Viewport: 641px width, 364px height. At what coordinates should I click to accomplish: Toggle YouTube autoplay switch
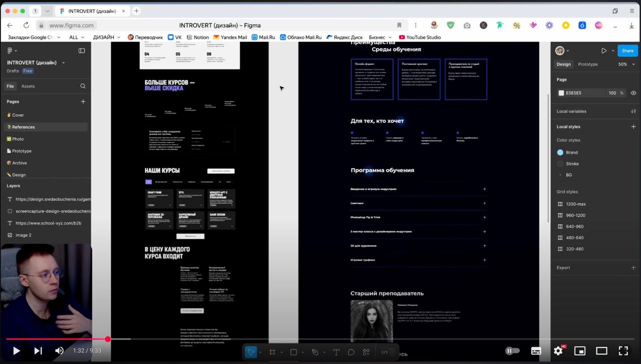coord(512,351)
